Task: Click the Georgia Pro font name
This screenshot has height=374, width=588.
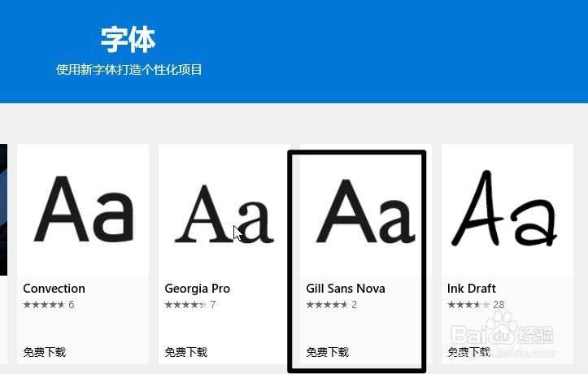Action: [198, 289]
